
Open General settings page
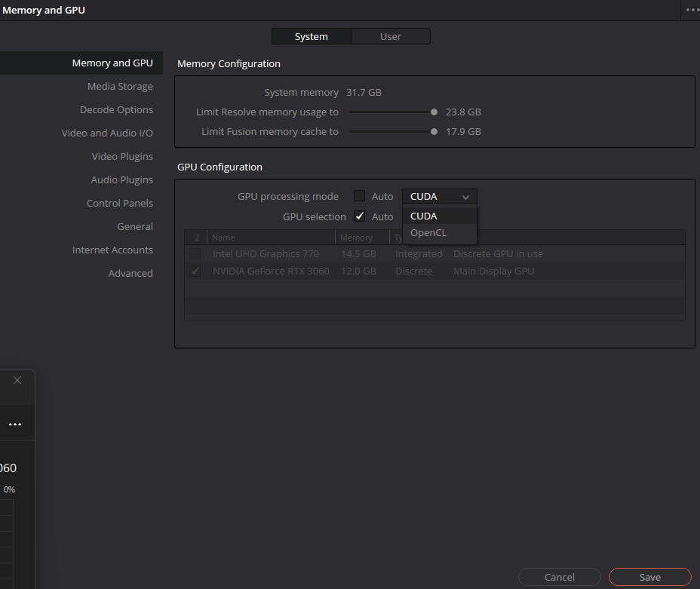135,227
